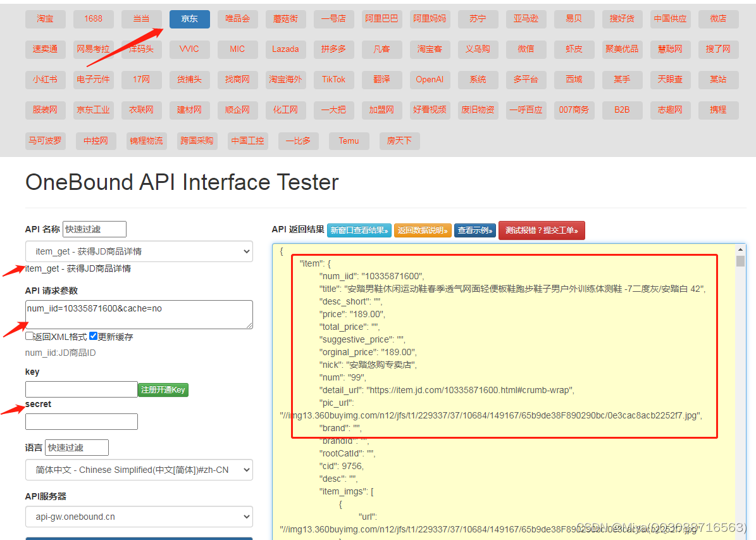
Task: Select the 淘宝 platform tab
Action: coord(46,19)
